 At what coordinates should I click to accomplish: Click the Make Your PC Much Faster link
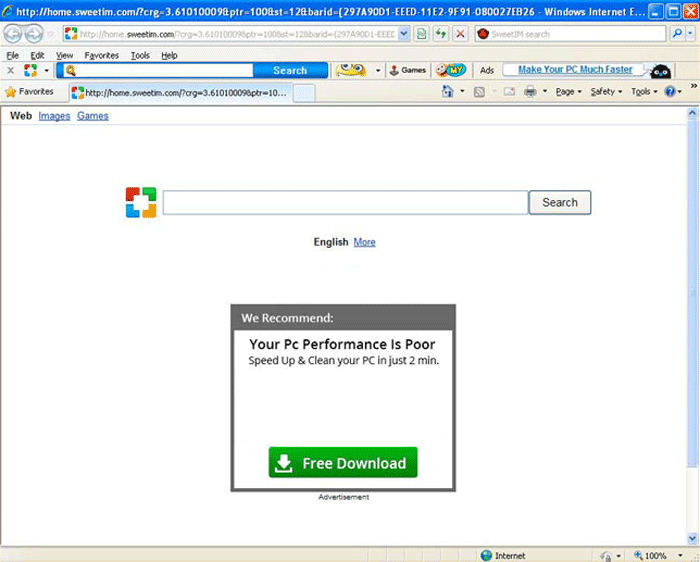[575, 70]
